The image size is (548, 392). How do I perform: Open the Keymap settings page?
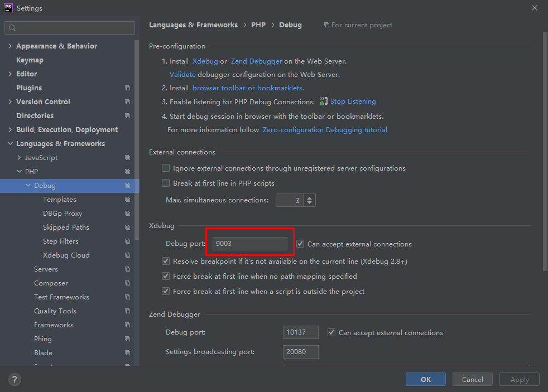(30, 60)
